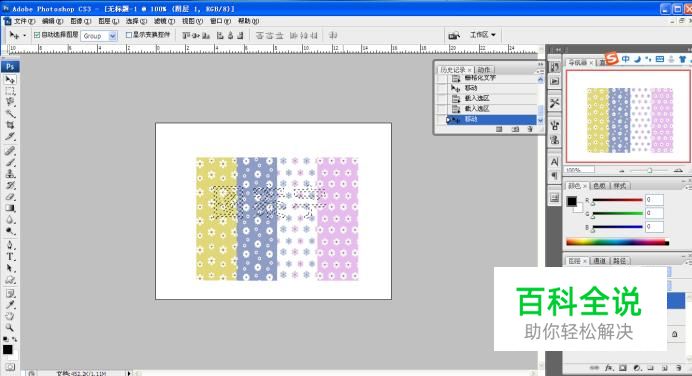Switch to the 色板 tab
The image size is (692, 376).
click(x=599, y=186)
